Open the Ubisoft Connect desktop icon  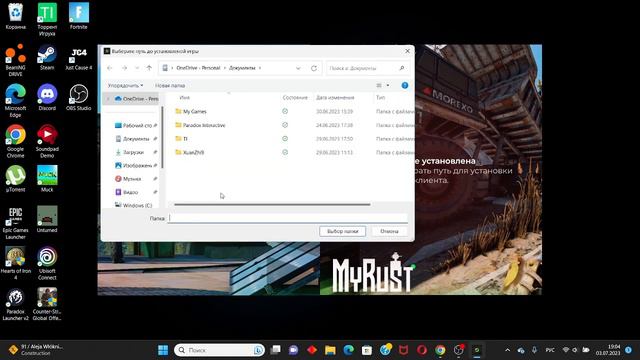47,263
